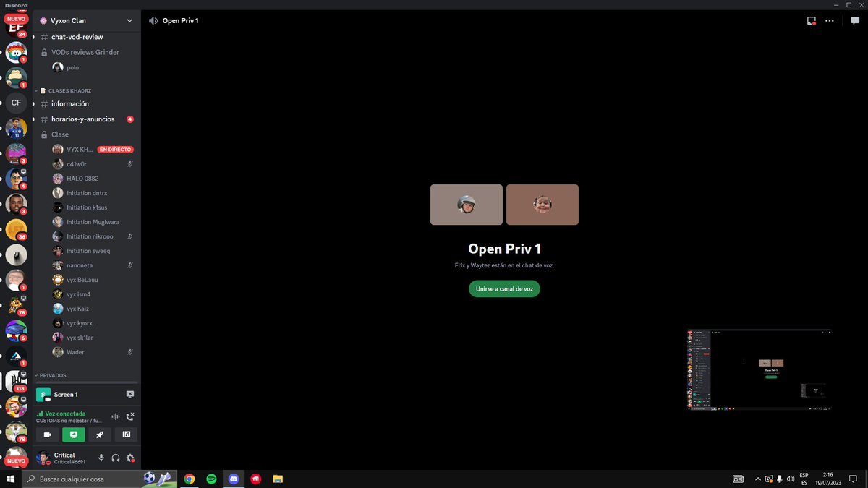
Task: Select the right participant tile Waytez
Action: pos(542,205)
